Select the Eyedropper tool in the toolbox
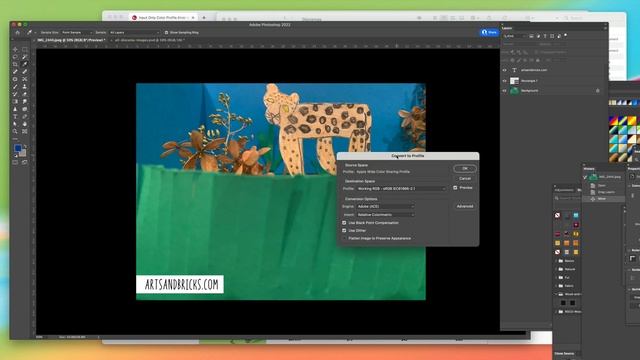Image resolution: width=640 pixels, height=360 pixels. tap(25, 64)
